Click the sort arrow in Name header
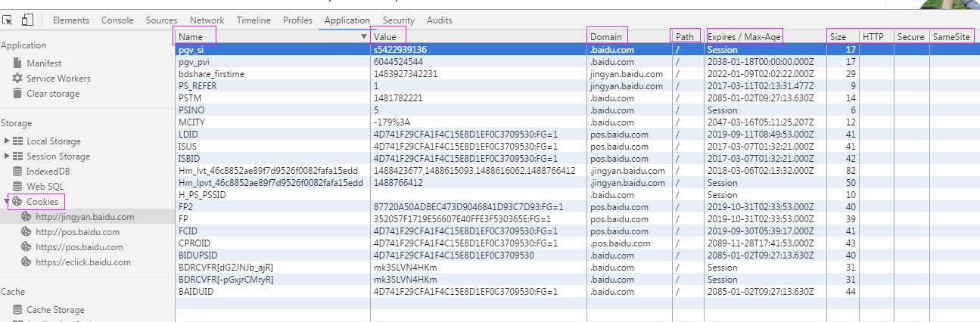The width and height of the screenshot is (980, 322). [364, 36]
